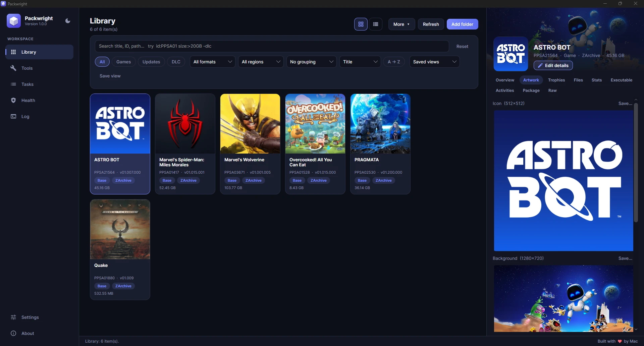The width and height of the screenshot is (644, 346).
Task: Switch to the Overview tab
Action: click(x=505, y=80)
